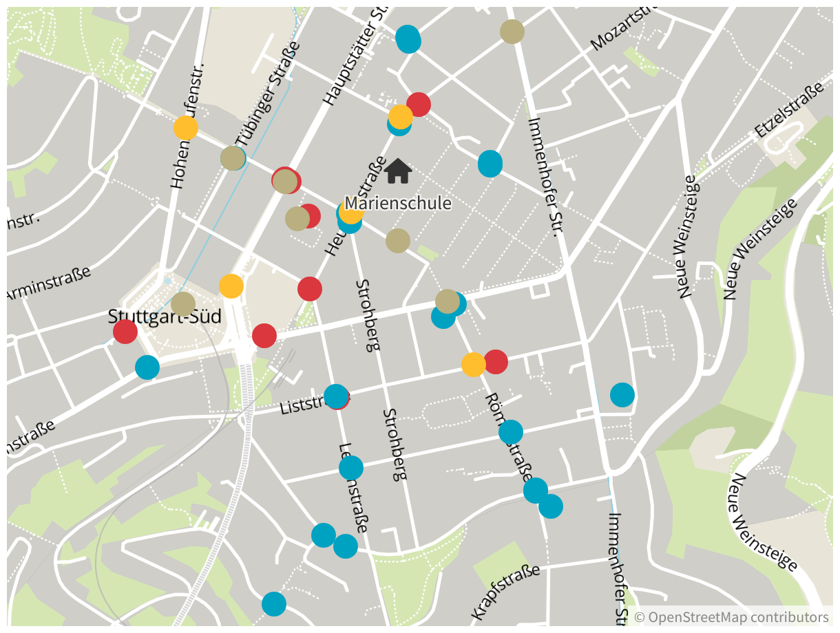Click the red marker west of Stuttgart-Süd label
The height and width of the screenshot is (633, 840).
pyautogui.click(x=125, y=332)
